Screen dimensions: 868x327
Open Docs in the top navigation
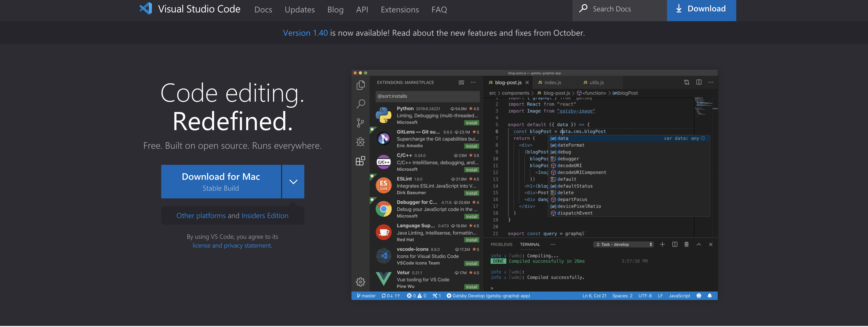coord(263,10)
